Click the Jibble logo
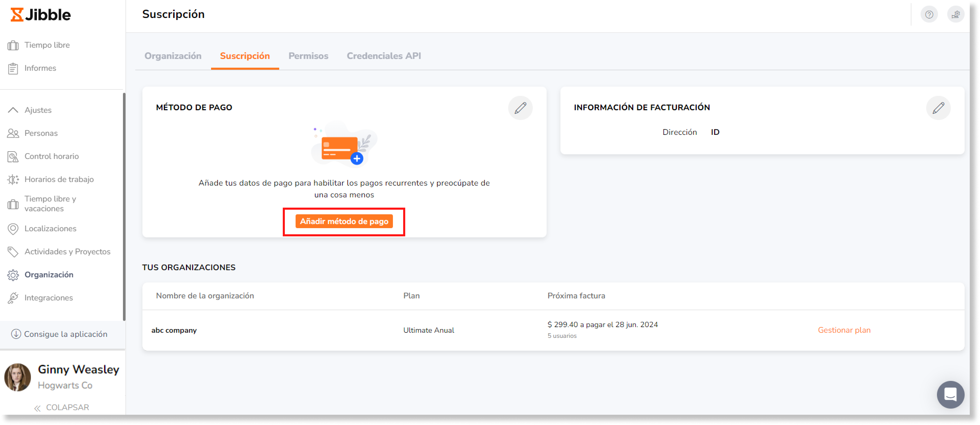980x425 pixels. click(x=40, y=14)
